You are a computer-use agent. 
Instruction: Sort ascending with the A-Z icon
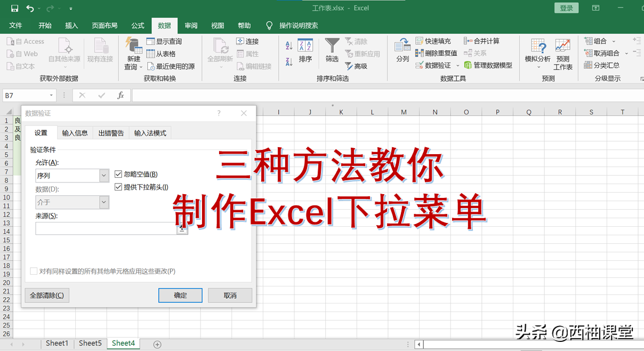click(x=289, y=46)
